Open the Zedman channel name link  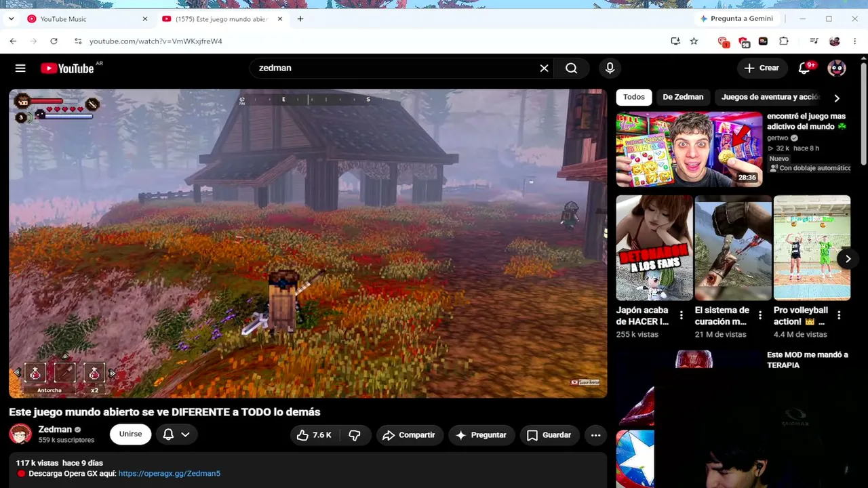pos(55,430)
